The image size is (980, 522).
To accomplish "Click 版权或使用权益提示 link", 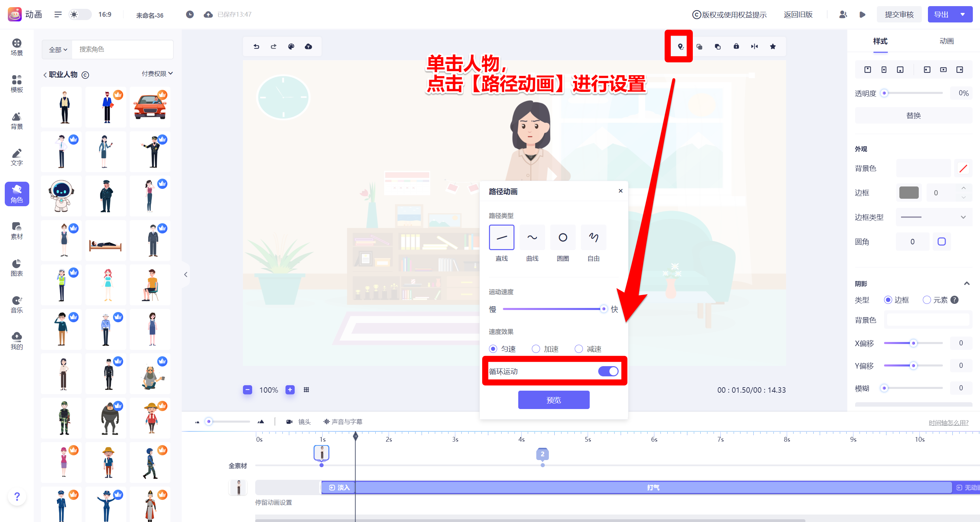I will [729, 14].
